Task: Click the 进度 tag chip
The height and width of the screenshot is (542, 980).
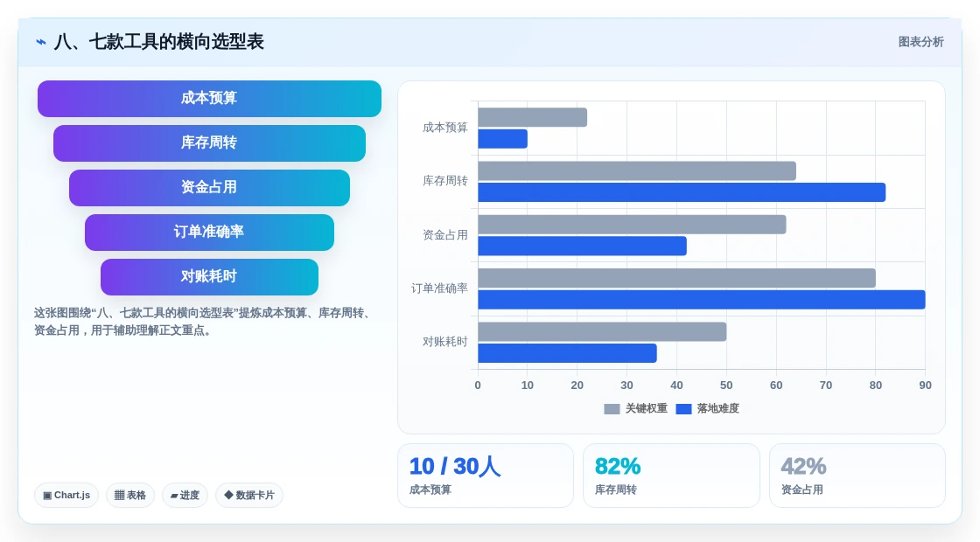Action: point(185,495)
